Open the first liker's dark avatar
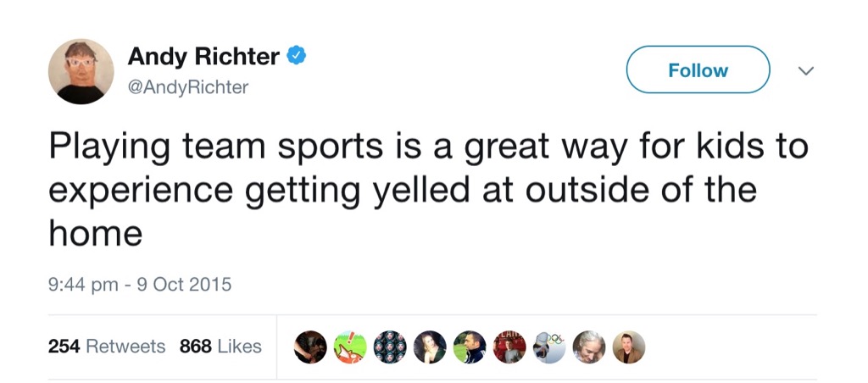 pos(310,347)
